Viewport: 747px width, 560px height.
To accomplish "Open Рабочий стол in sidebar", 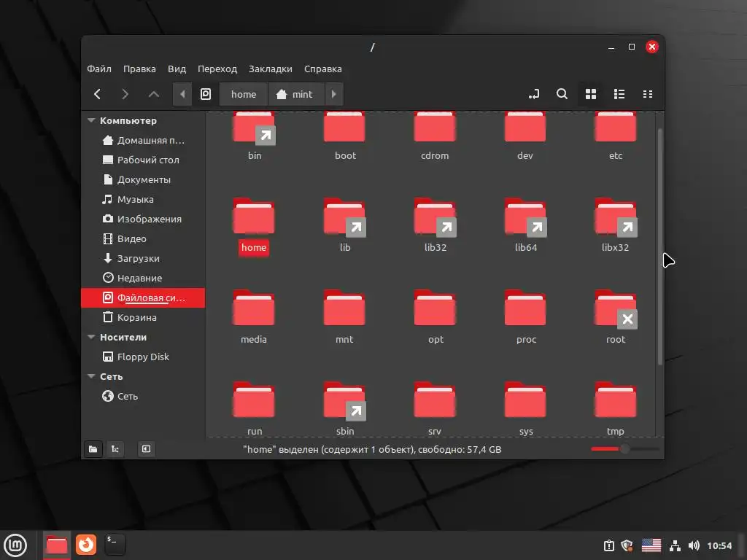I will (143, 160).
